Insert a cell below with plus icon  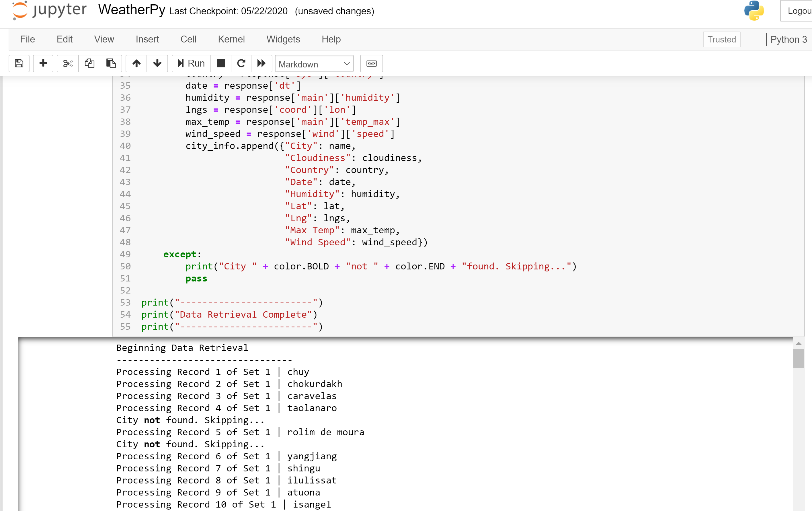coord(43,63)
